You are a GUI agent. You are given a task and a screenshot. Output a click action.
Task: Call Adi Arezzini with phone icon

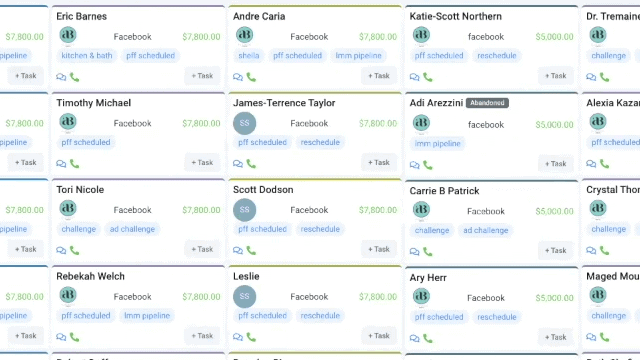428,165
